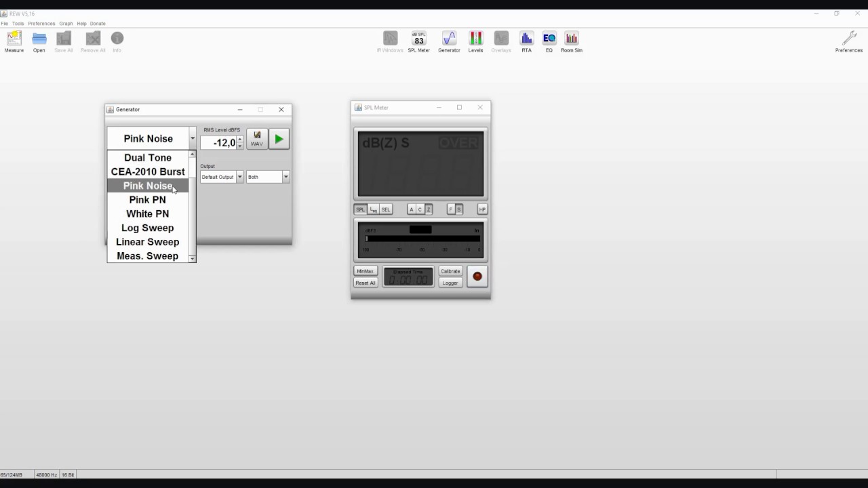Image resolution: width=868 pixels, height=488 pixels.
Task: Enable Leq mode in SPL Meter
Action: pyautogui.click(x=373, y=209)
